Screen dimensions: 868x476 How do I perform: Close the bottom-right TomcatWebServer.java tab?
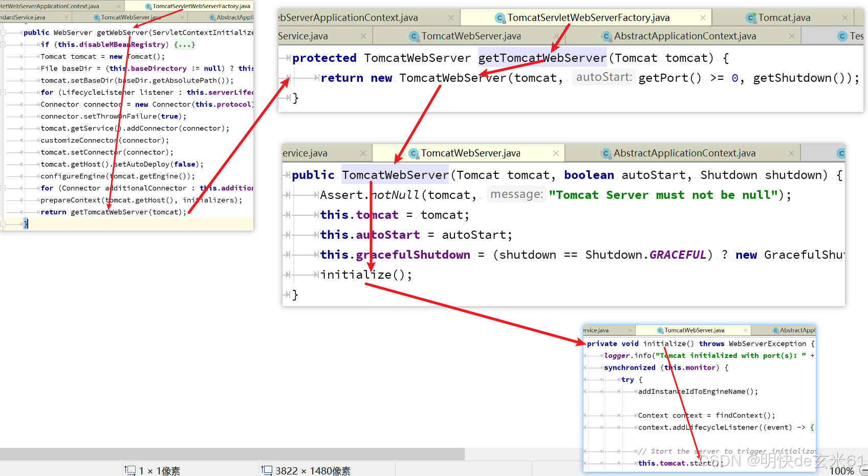[x=745, y=330]
